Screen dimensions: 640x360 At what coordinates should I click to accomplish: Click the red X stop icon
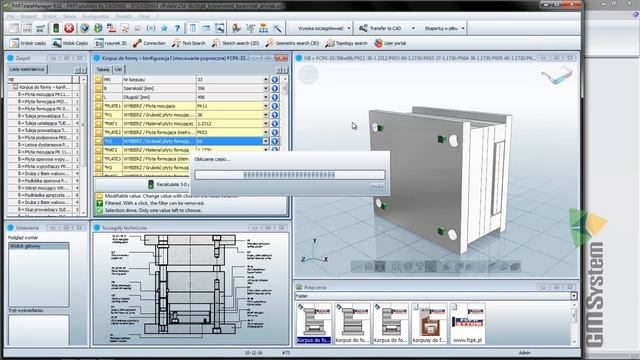click(69, 28)
